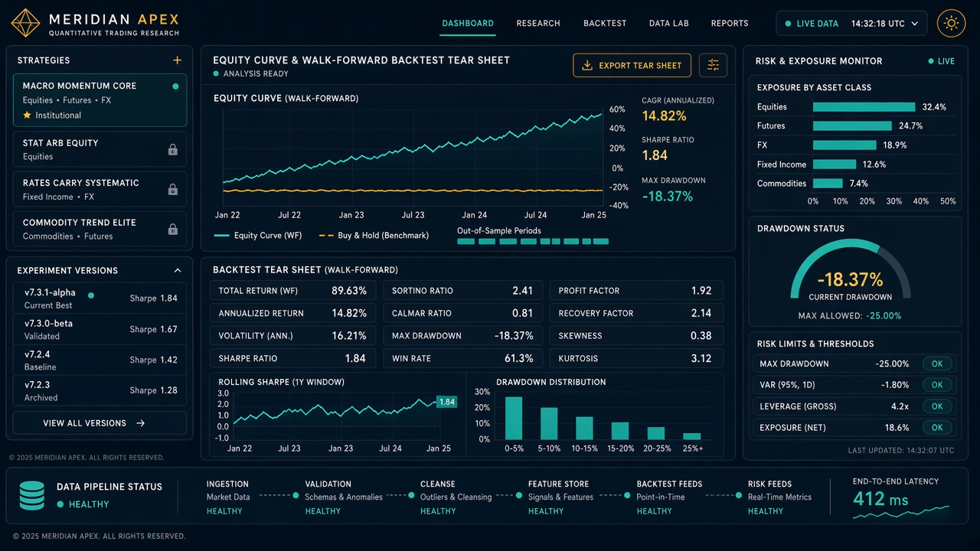Switch to the Dashboard tab
This screenshot has height=551, width=980.
pos(468,24)
